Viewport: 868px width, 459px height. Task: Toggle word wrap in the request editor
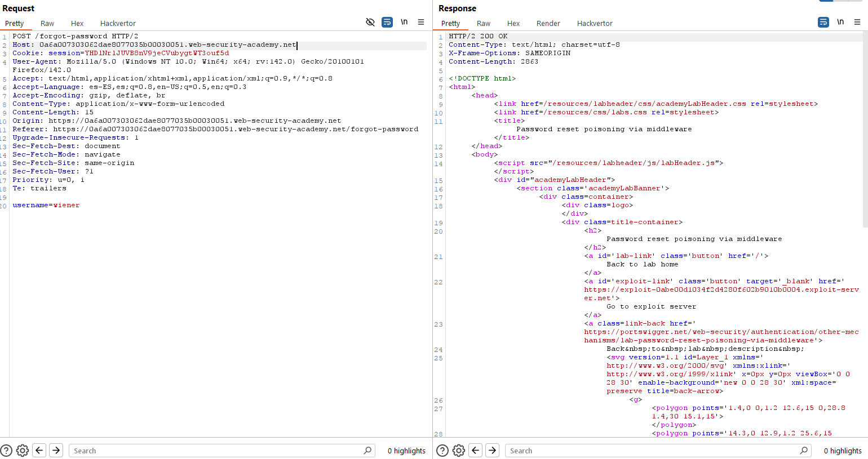pyautogui.click(x=387, y=22)
